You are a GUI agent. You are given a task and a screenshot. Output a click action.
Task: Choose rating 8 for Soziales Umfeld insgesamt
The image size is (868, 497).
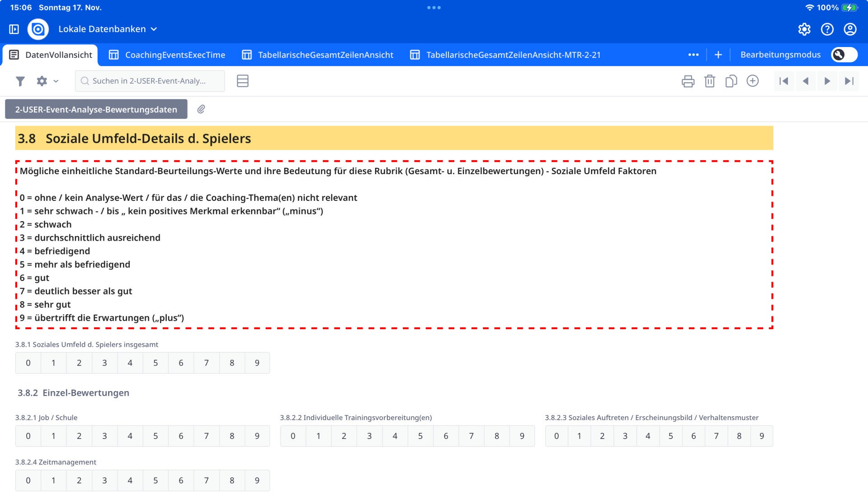232,363
